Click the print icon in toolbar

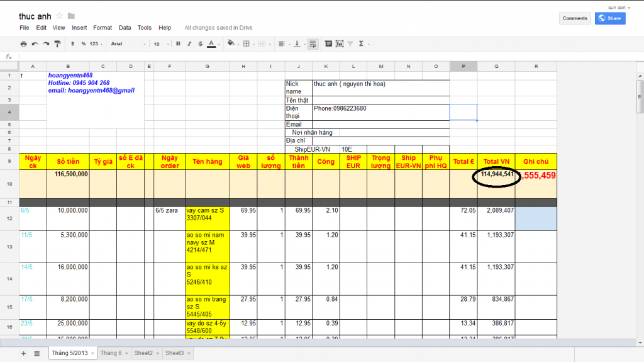(x=24, y=44)
